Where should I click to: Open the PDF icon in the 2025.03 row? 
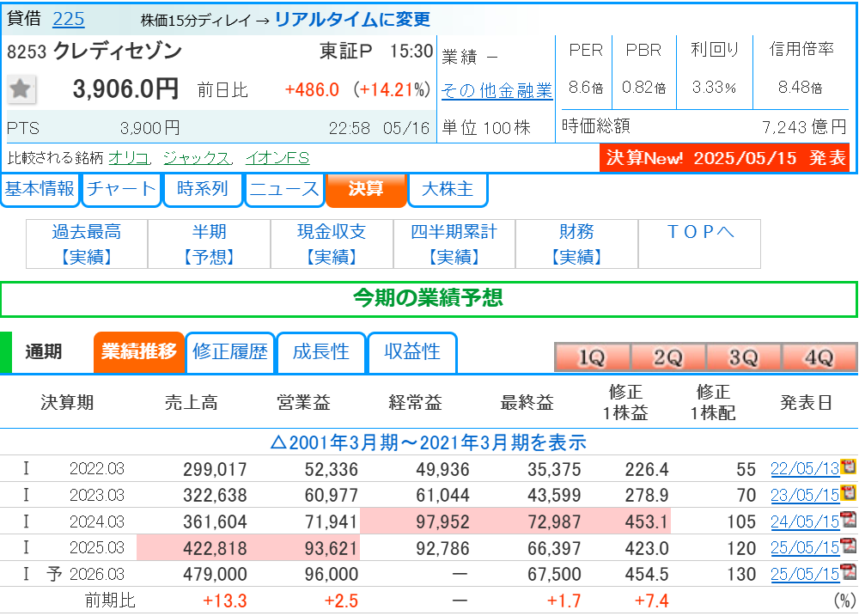coord(848,546)
